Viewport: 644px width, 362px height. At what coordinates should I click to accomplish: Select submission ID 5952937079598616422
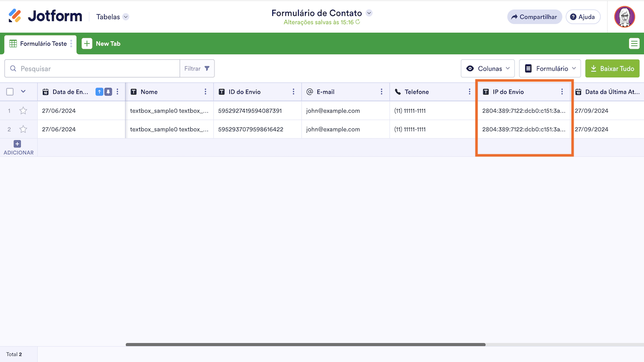(x=258, y=129)
